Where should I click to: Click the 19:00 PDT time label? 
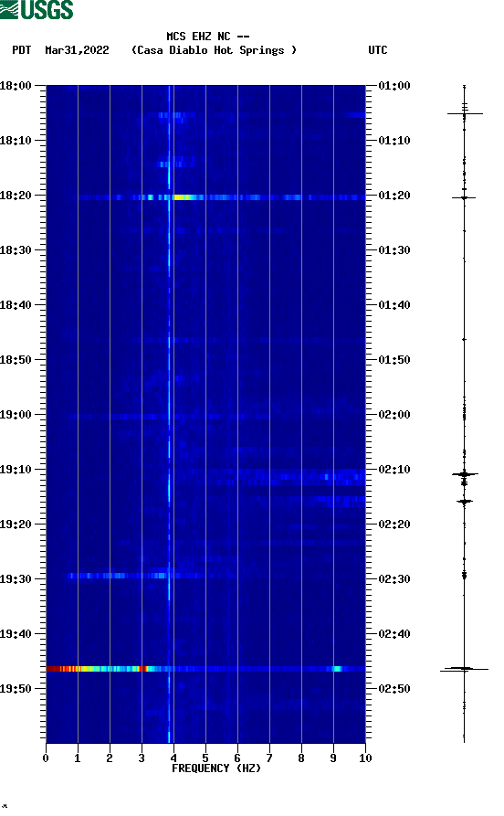(16, 415)
